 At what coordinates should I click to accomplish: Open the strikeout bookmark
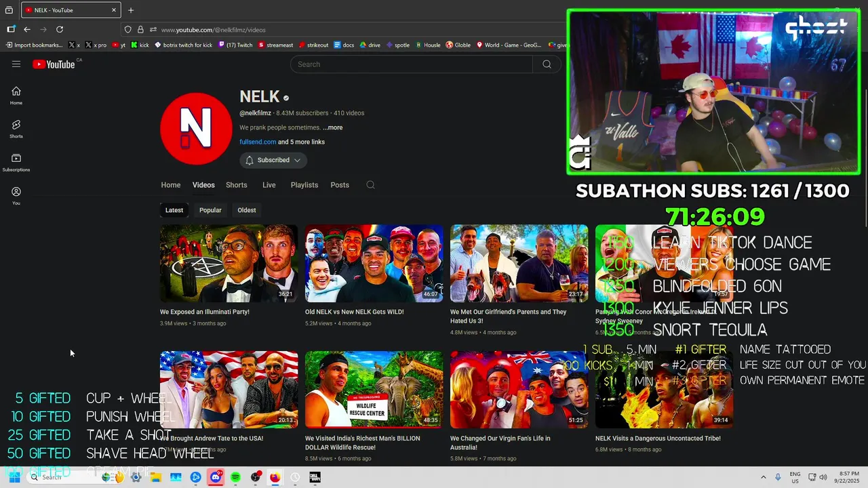click(313, 45)
